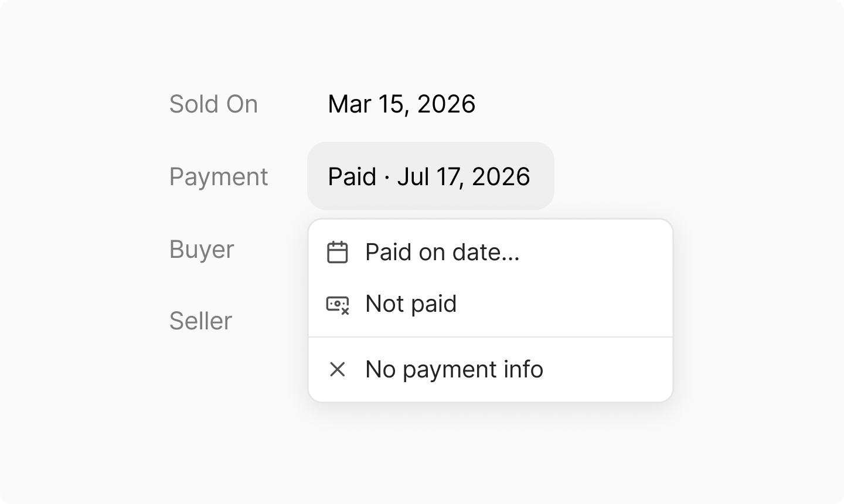Click the calendar icon beside Paid on date
Image resolution: width=844 pixels, height=504 pixels.
[x=337, y=253]
